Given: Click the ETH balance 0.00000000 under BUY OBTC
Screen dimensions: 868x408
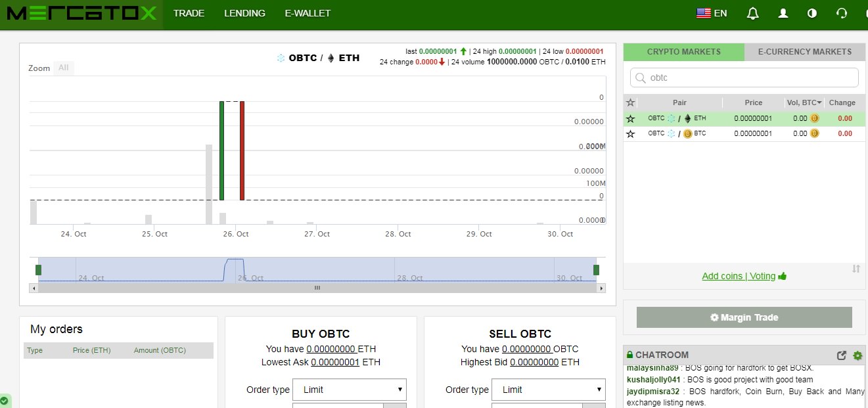Looking at the screenshot, I should (331, 349).
